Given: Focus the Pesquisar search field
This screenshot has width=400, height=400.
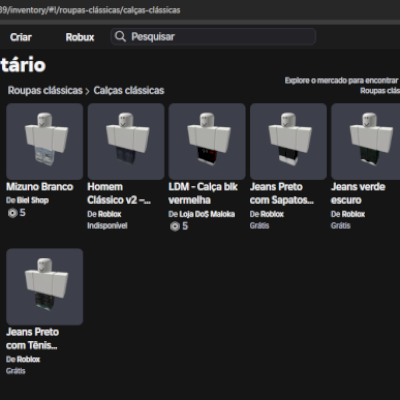Looking at the screenshot, I should click(213, 37).
